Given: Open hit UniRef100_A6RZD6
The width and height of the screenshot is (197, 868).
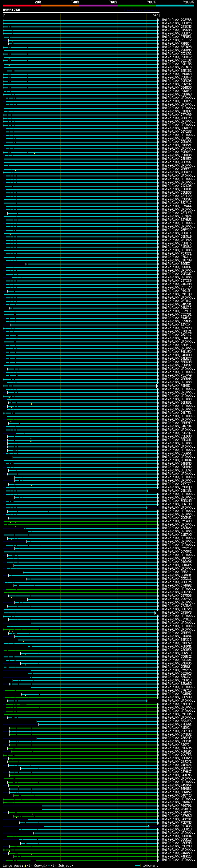Looking at the screenshot, I should [x=177, y=592].
